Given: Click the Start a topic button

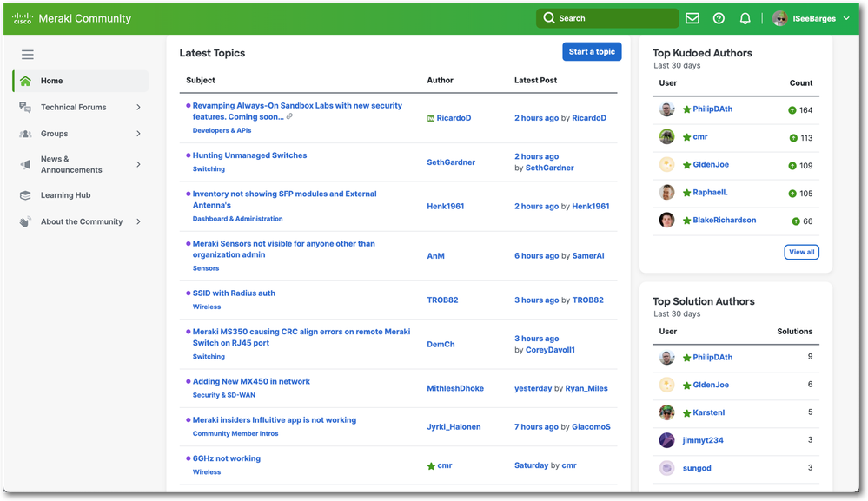Looking at the screenshot, I should click(592, 51).
